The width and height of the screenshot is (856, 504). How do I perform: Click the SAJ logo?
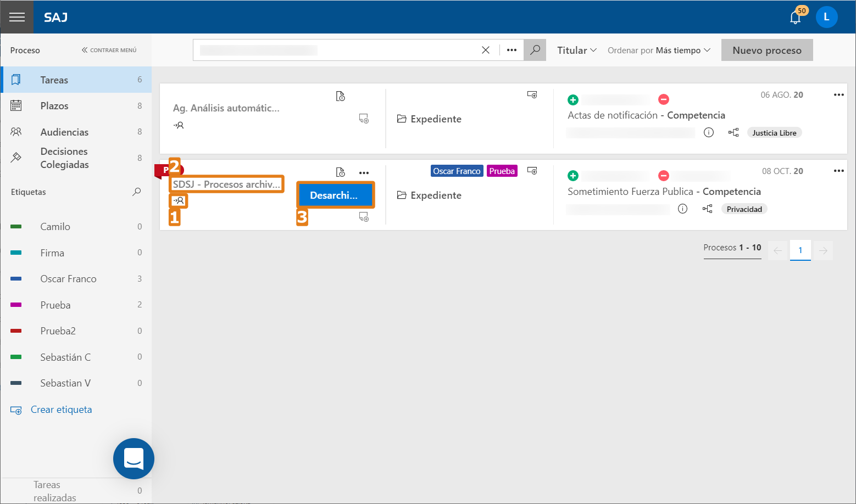(56, 17)
